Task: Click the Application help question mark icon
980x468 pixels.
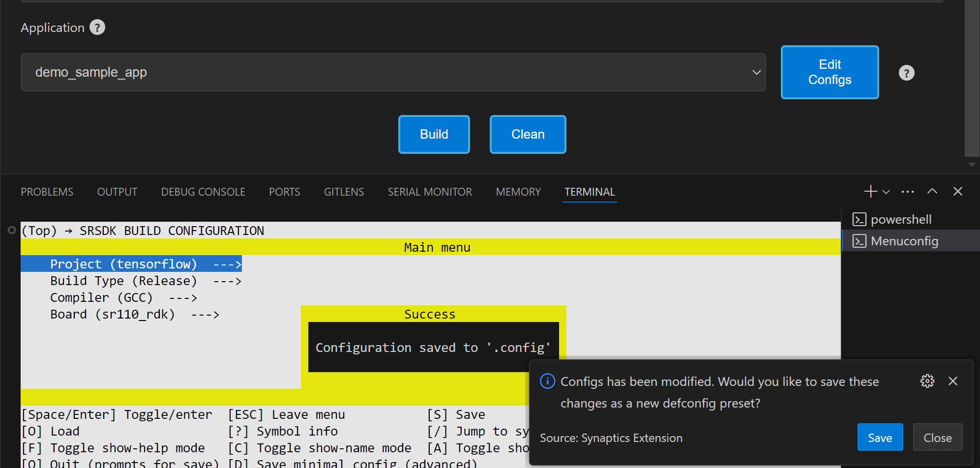Action: click(x=97, y=28)
